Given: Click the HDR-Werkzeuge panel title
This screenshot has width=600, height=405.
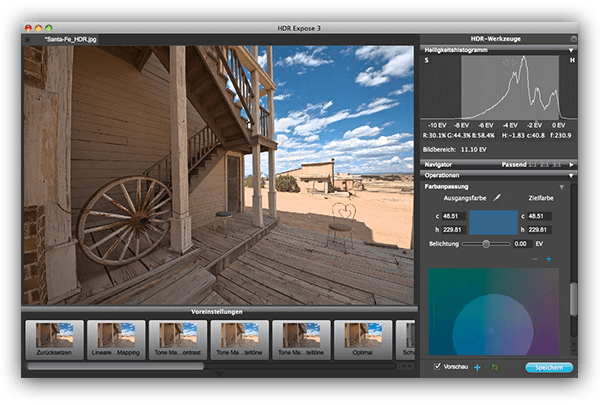Looking at the screenshot, I should point(496,39).
